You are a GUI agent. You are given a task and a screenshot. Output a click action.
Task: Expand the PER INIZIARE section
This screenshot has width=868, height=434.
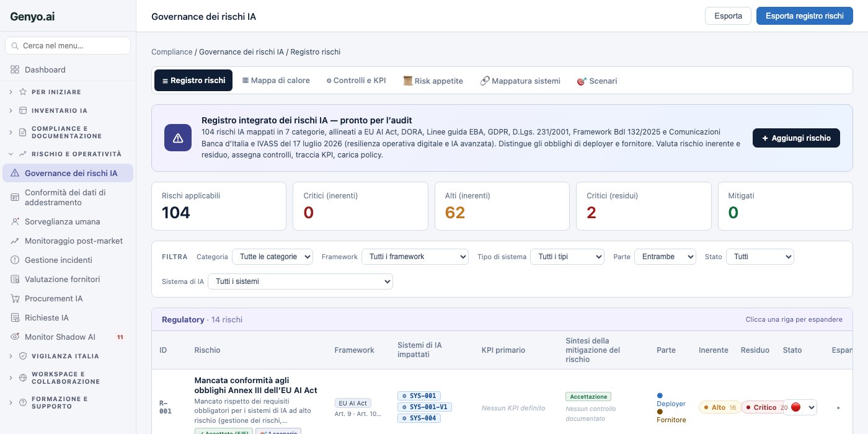[x=11, y=92]
